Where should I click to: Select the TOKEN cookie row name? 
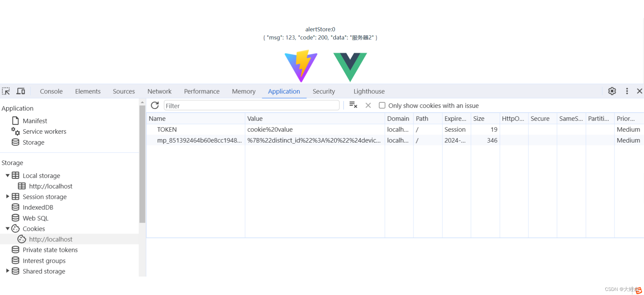167,129
